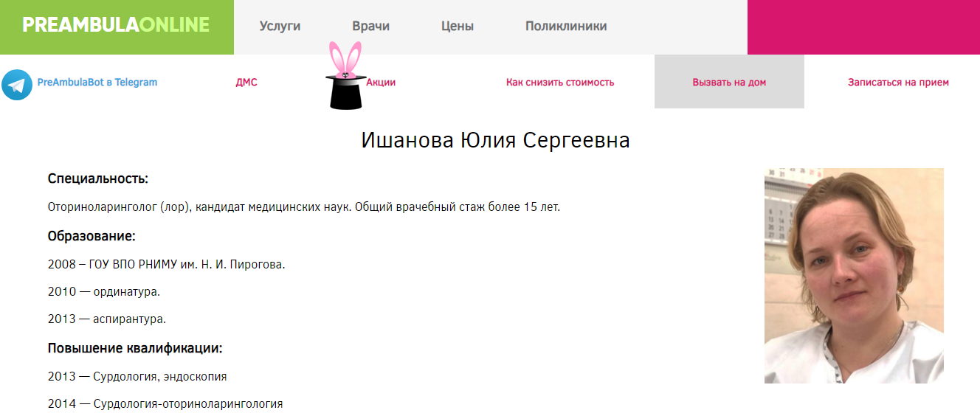This screenshot has height=413, width=980.
Task: Click the Telegram paper-plane icon
Action: [x=17, y=85]
